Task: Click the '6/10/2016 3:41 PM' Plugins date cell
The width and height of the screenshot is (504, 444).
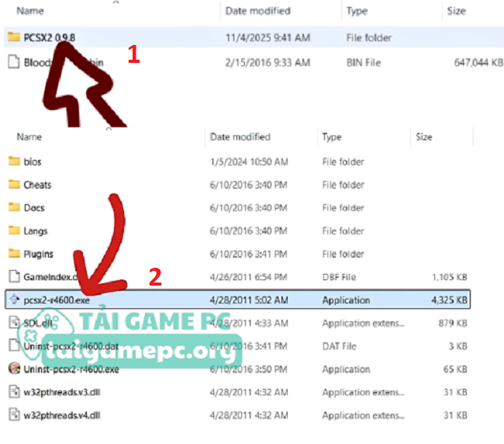Action: coord(248,254)
